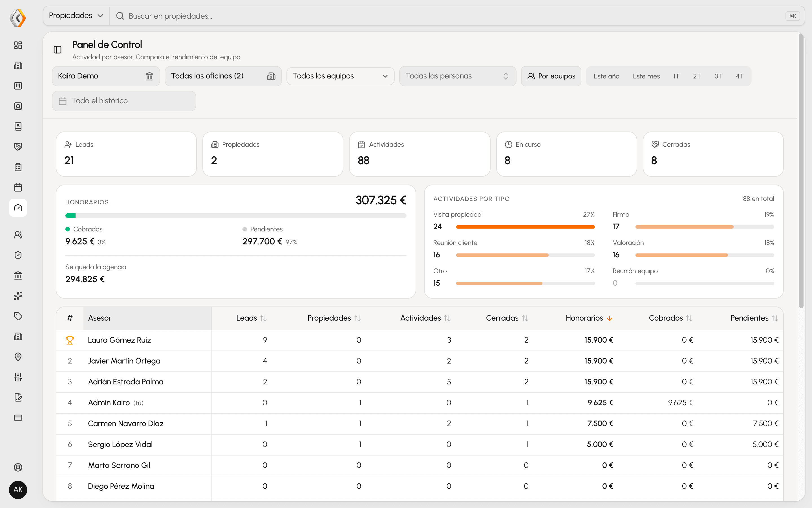812x508 pixels.
Task: Open the kanban board icon in sidebar
Action: pos(18,86)
